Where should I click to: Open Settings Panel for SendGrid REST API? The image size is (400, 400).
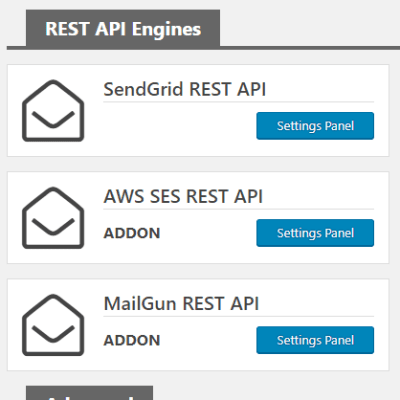tap(315, 126)
